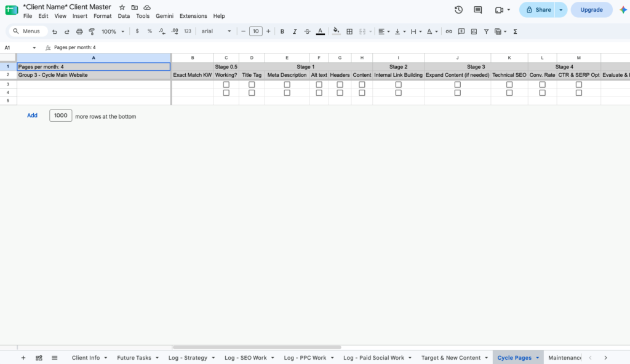Image resolution: width=630 pixels, height=364 pixels.
Task: Open the Format menu
Action: point(103,16)
